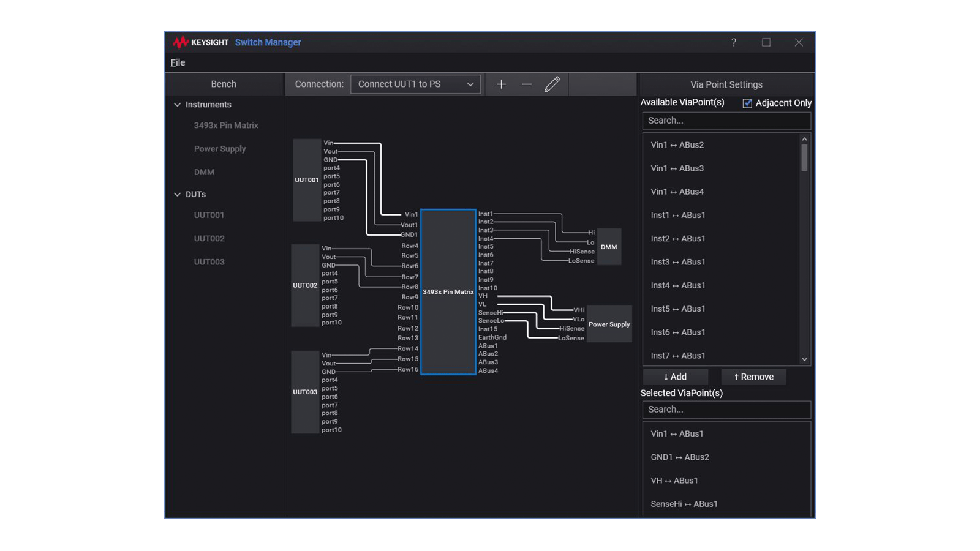The height and width of the screenshot is (551, 980).
Task: Select 3493x Pin Matrix in Bench tree
Action: click(x=226, y=126)
